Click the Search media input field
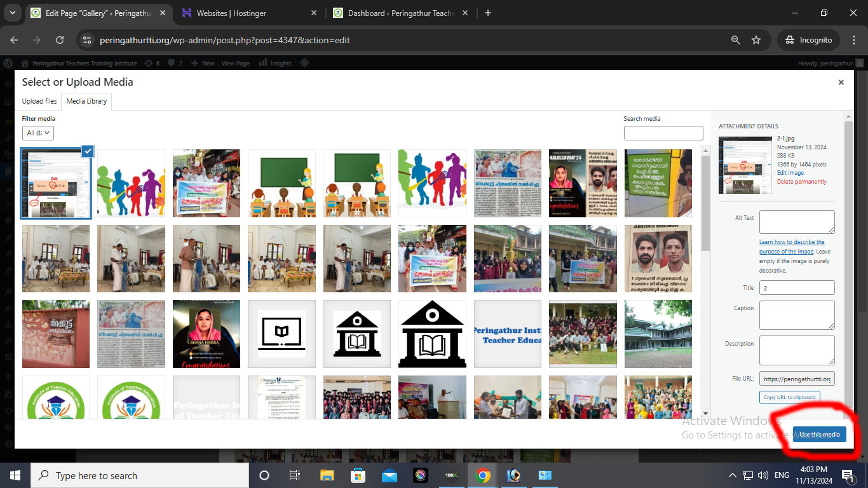The width and height of the screenshot is (868, 488). pyautogui.click(x=663, y=133)
